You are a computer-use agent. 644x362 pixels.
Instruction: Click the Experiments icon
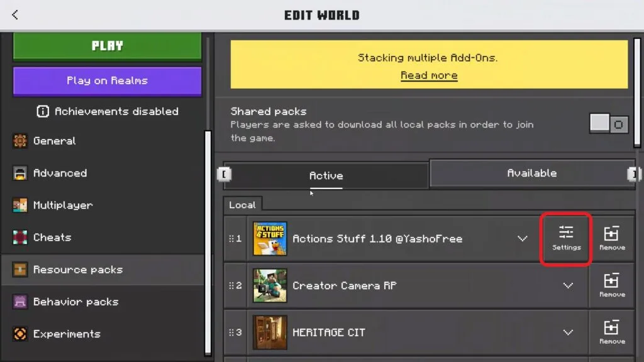point(19,334)
